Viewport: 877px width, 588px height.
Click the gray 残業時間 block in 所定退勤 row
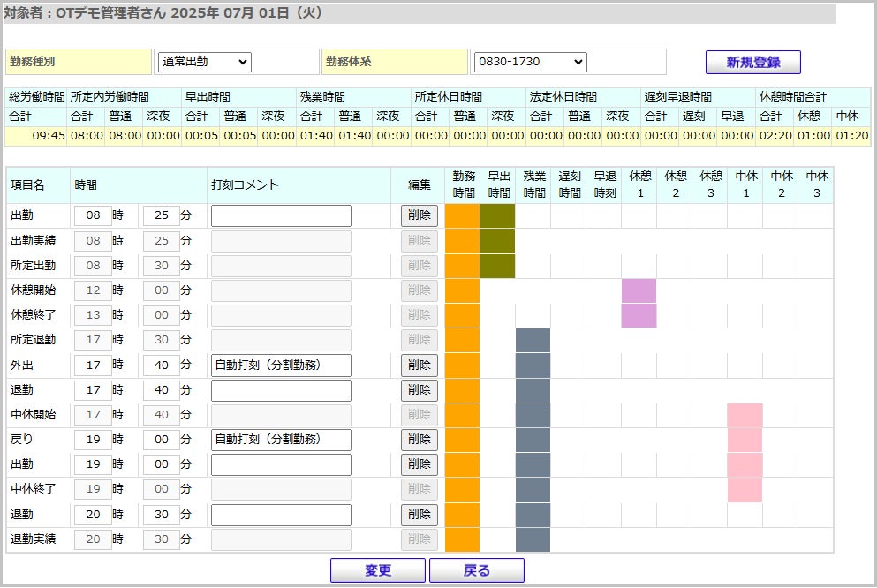coord(533,341)
